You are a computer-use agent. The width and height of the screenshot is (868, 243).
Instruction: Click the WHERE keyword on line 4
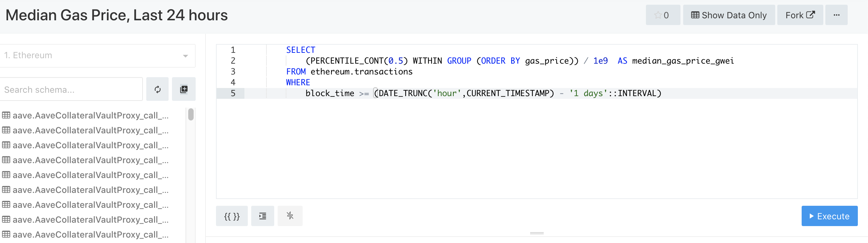point(298,83)
